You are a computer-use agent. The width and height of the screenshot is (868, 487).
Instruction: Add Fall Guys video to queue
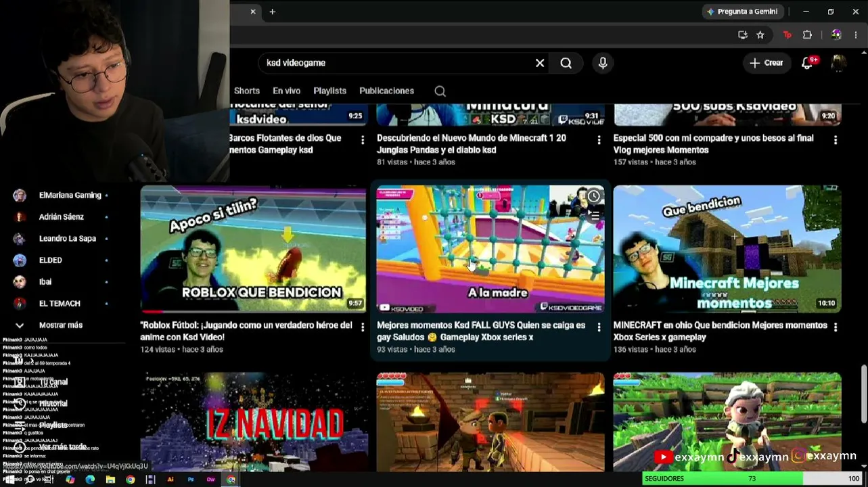[x=593, y=215]
